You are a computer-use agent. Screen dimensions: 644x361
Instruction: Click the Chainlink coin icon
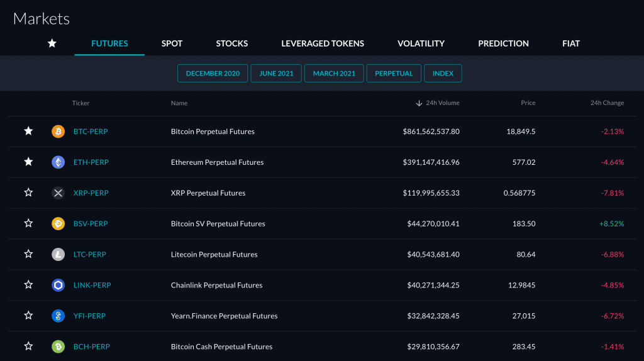tap(58, 285)
